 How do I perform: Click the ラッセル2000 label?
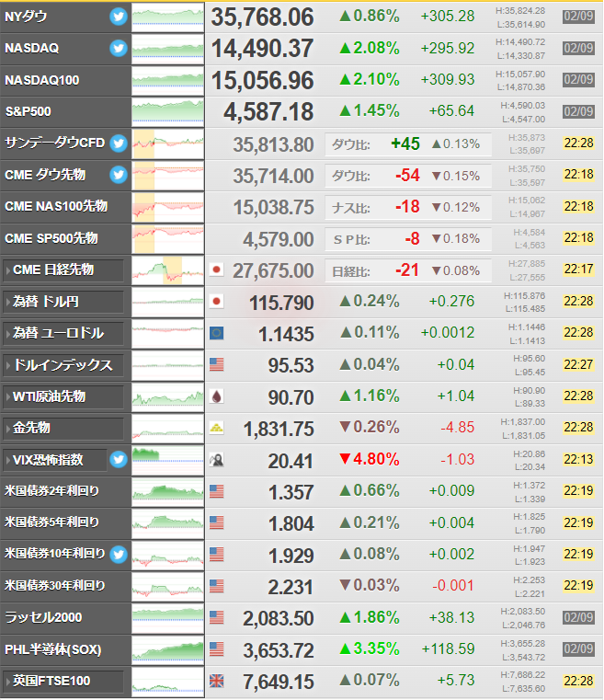point(43,618)
